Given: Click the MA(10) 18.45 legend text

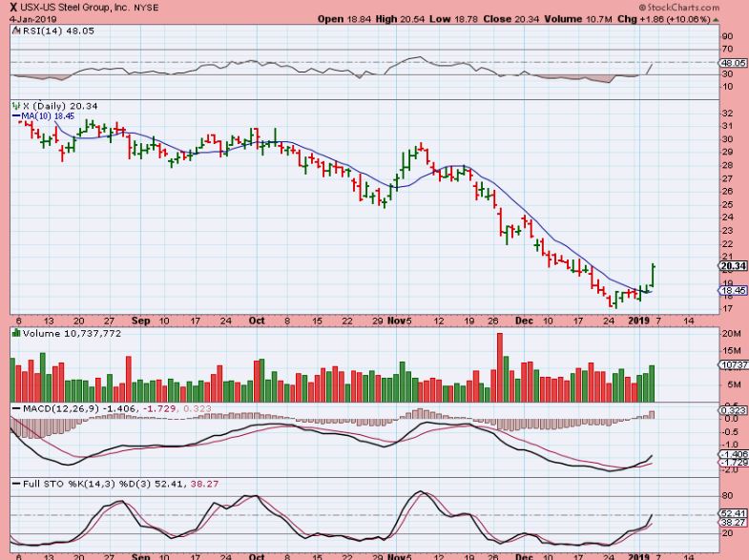Looking at the screenshot, I should tap(49, 116).
